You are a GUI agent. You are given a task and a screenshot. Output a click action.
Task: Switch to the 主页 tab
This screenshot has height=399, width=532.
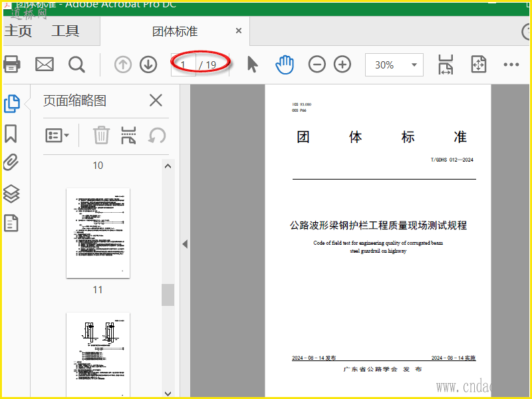click(19, 31)
